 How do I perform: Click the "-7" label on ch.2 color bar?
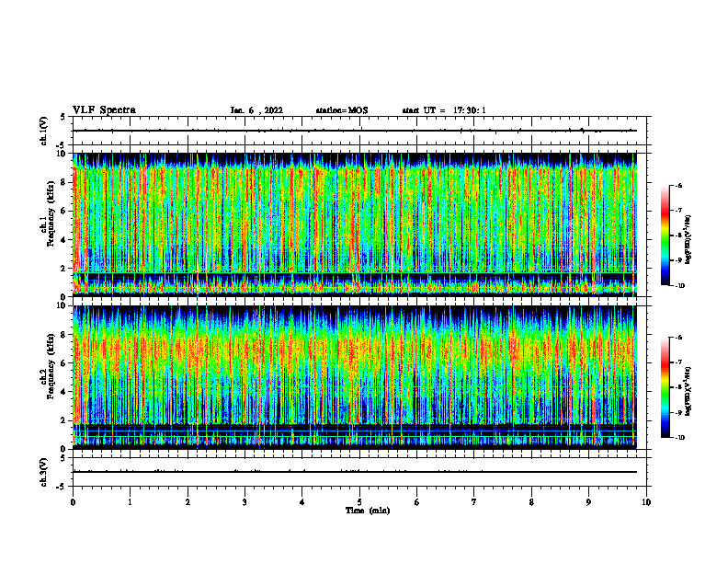click(x=677, y=362)
